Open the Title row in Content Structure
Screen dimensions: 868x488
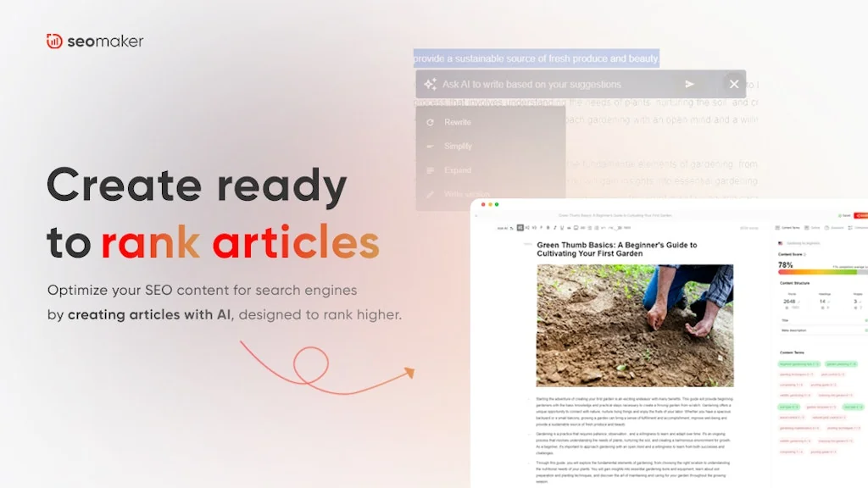[x=824, y=320]
